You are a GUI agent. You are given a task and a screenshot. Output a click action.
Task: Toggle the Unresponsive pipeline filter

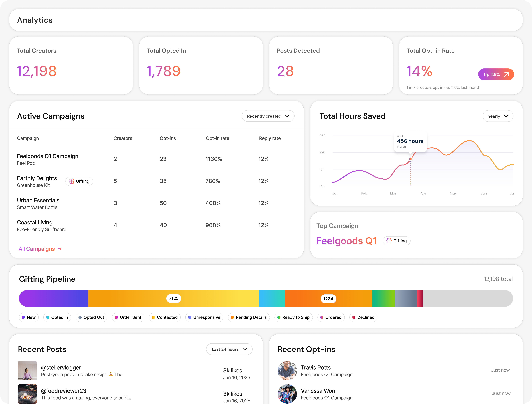click(204, 317)
